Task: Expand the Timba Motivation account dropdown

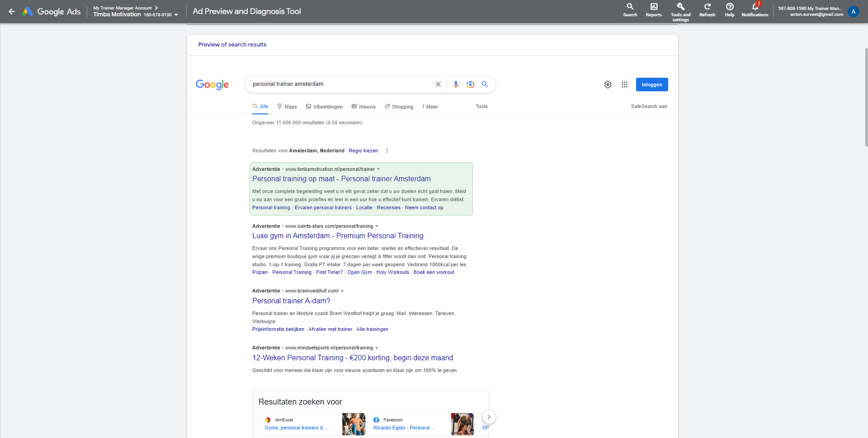Action: pos(176,15)
